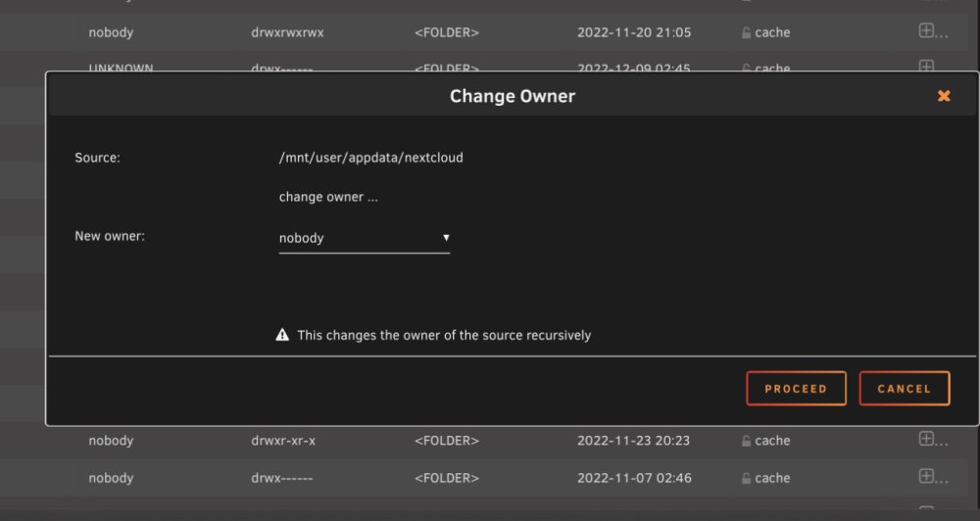Click the lock icon beside cache in the 2022-11-20 row
Screen dimensions: 980x521
point(746,32)
